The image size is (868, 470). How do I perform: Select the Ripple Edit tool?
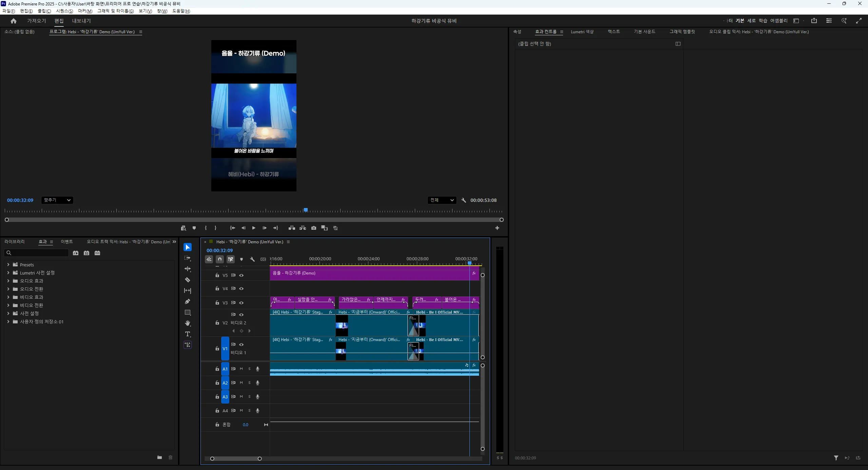tap(187, 269)
